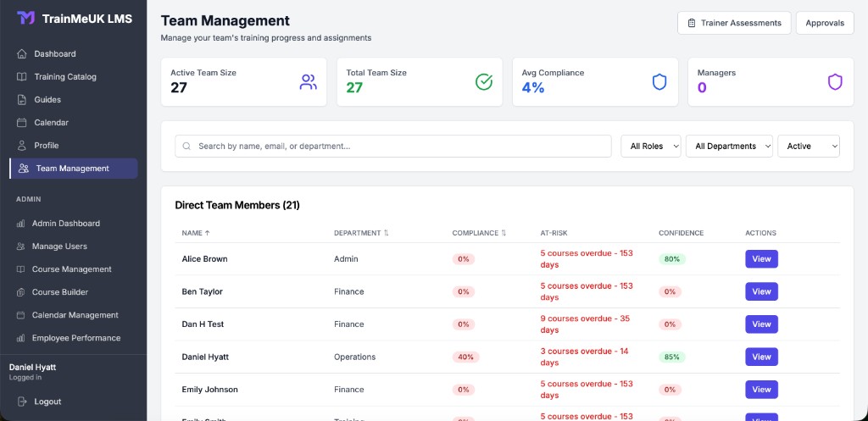Click the Active Team Size card
The width and height of the screenshot is (868, 421).
click(243, 82)
